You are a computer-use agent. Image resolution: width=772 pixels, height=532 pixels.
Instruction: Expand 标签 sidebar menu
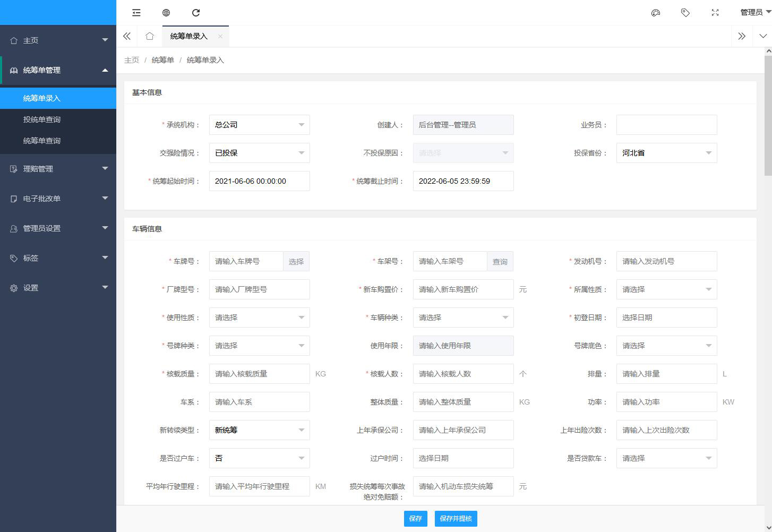[58, 258]
